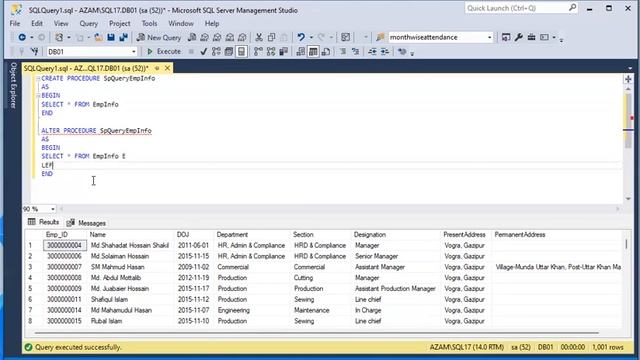Pin the SQLQuery1.sql tab

point(157,68)
